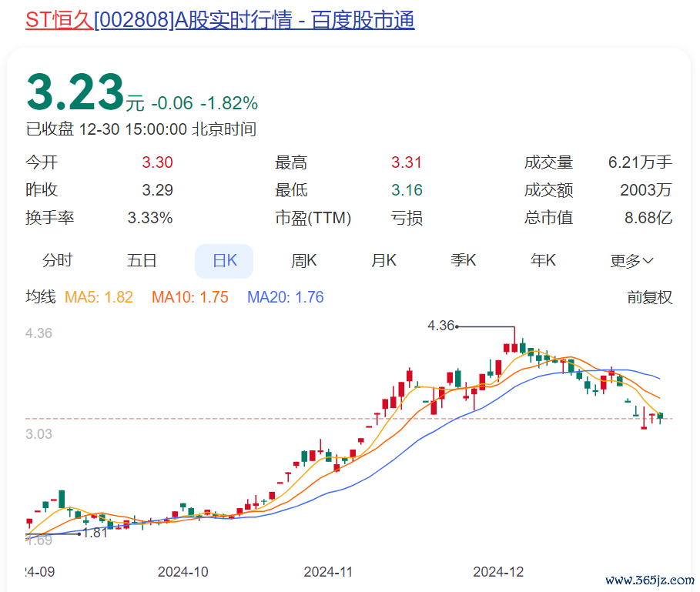Click the 均线 label
Image resolution: width=700 pixels, height=592 pixels.
[41, 297]
